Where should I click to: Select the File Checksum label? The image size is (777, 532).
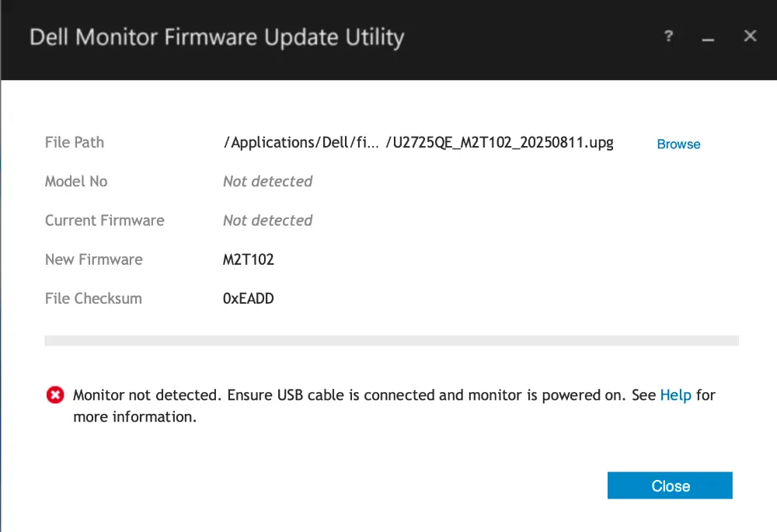click(93, 298)
